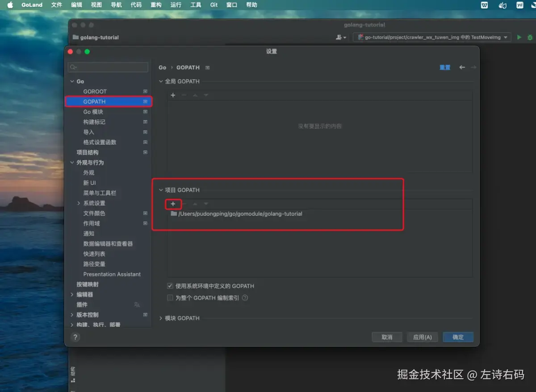536x392 pixels.
Task: Open the 文件 menu
Action: (x=57, y=5)
